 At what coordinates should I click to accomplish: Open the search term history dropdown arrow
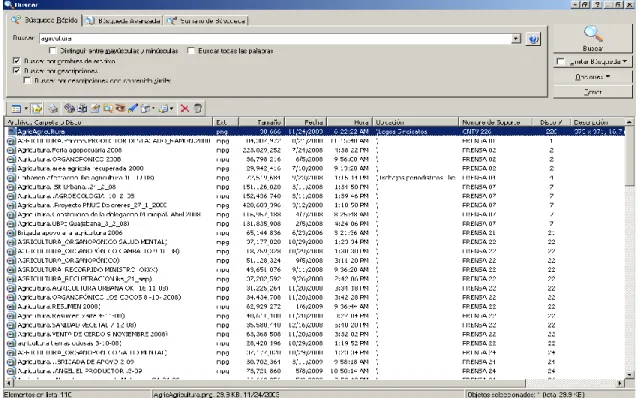tap(516, 39)
